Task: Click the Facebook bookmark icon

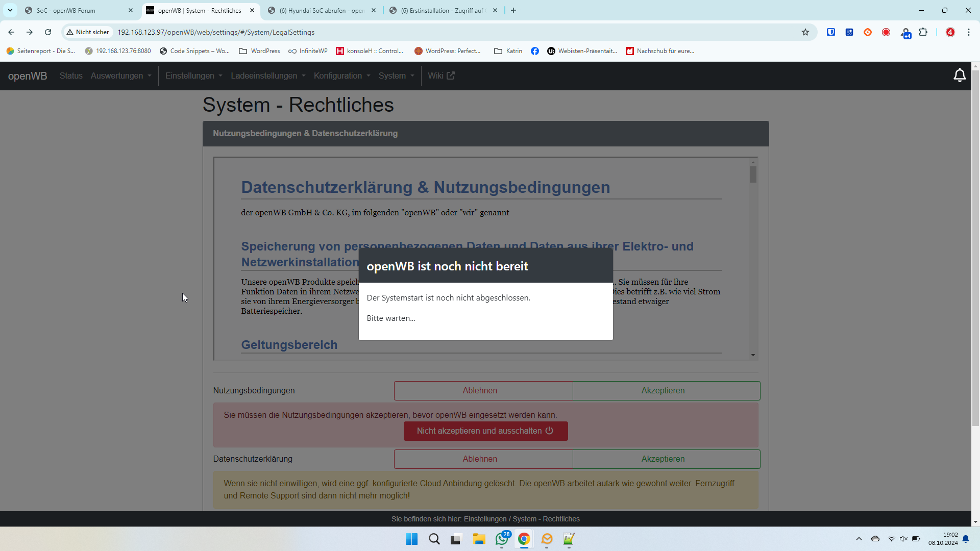Action: click(535, 51)
